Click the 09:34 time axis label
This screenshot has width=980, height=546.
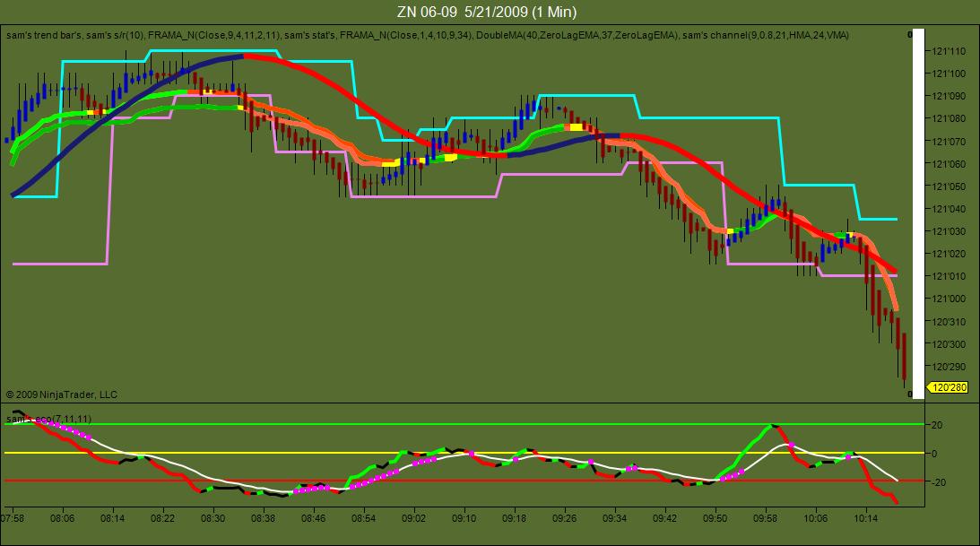pyautogui.click(x=614, y=518)
